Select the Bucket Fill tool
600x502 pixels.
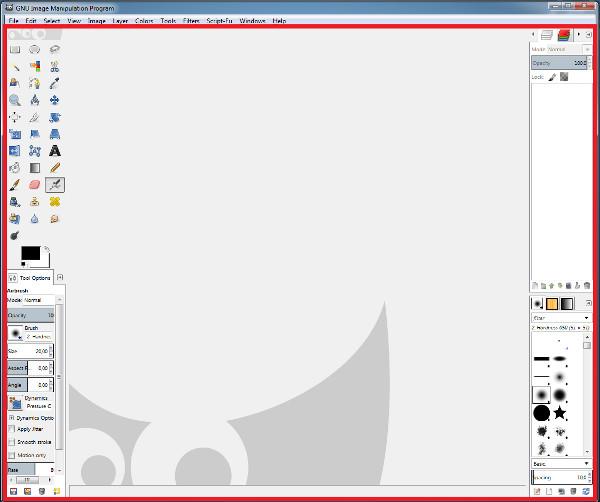[15, 168]
